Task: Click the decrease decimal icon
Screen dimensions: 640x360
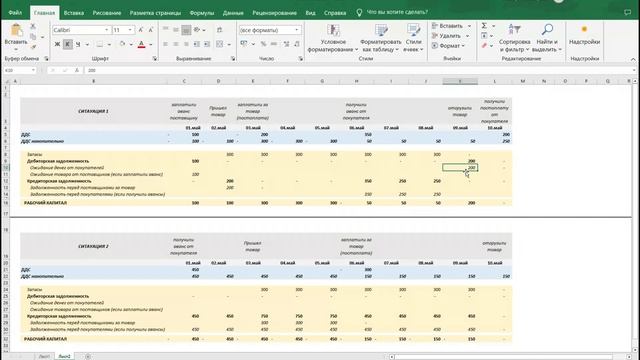Action: 297,44
